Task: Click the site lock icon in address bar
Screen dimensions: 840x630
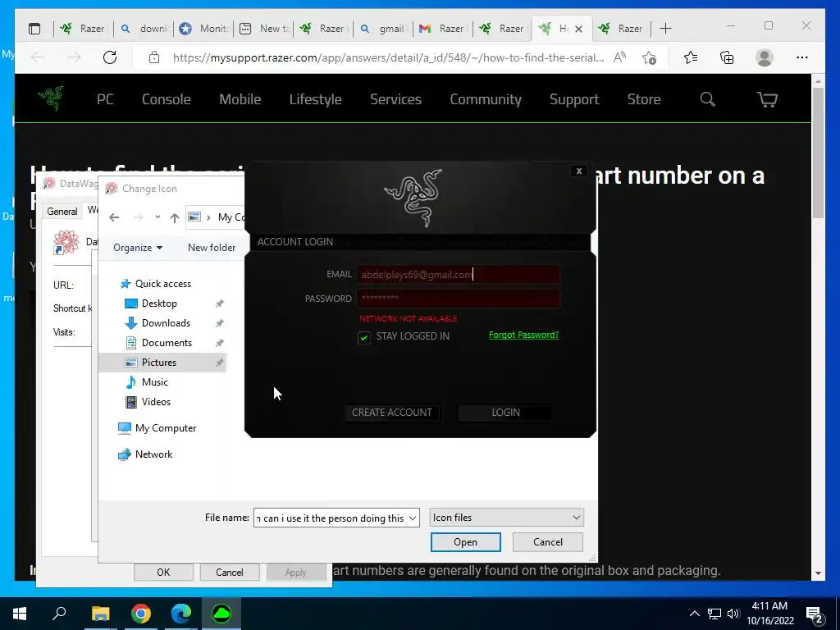Action: (x=154, y=57)
